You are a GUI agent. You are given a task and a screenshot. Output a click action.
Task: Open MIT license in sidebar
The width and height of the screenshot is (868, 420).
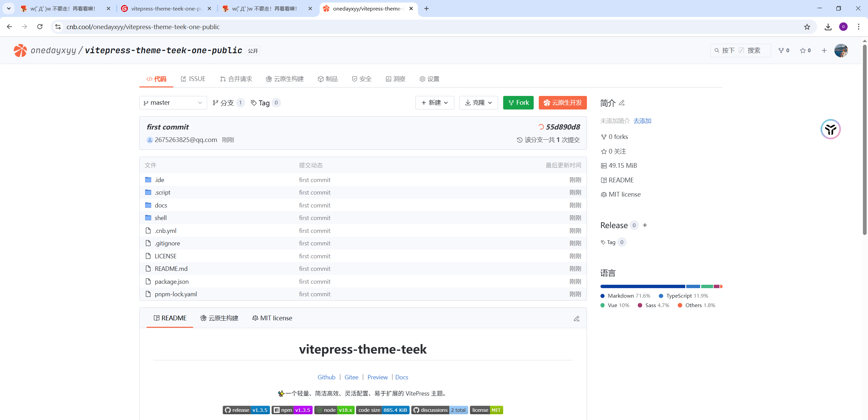[x=620, y=195]
